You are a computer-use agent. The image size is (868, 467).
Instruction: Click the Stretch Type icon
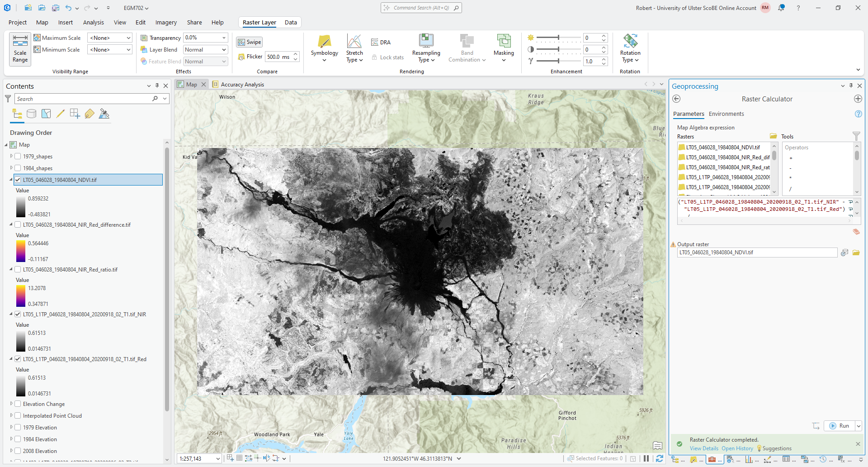point(354,42)
